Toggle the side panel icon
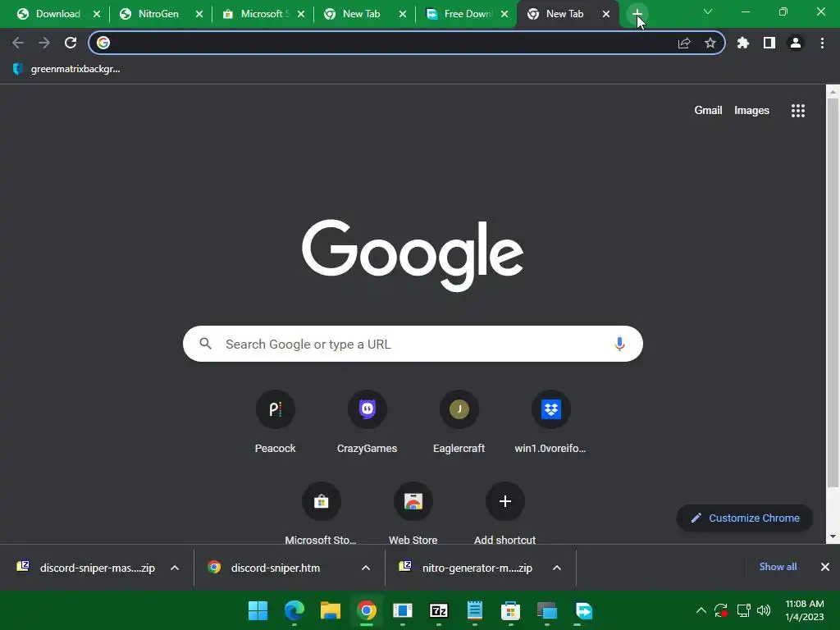Viewport: 840px width, 630px height. (769, 43)
